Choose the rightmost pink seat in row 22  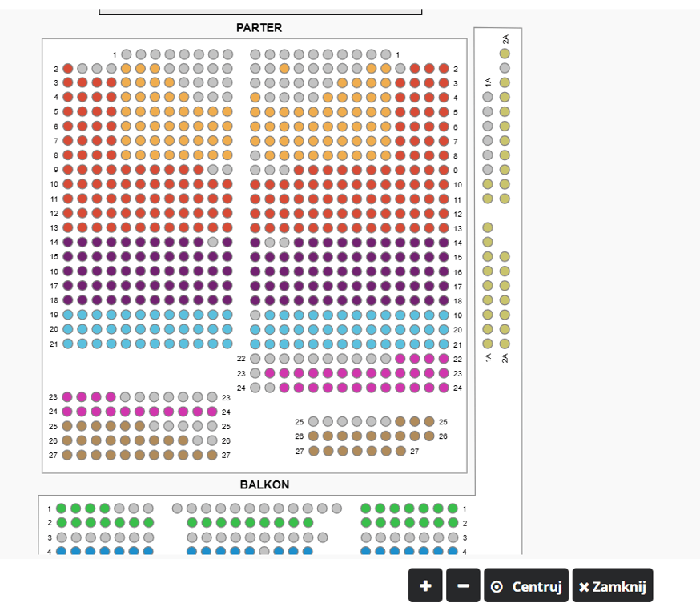[444, 359]
